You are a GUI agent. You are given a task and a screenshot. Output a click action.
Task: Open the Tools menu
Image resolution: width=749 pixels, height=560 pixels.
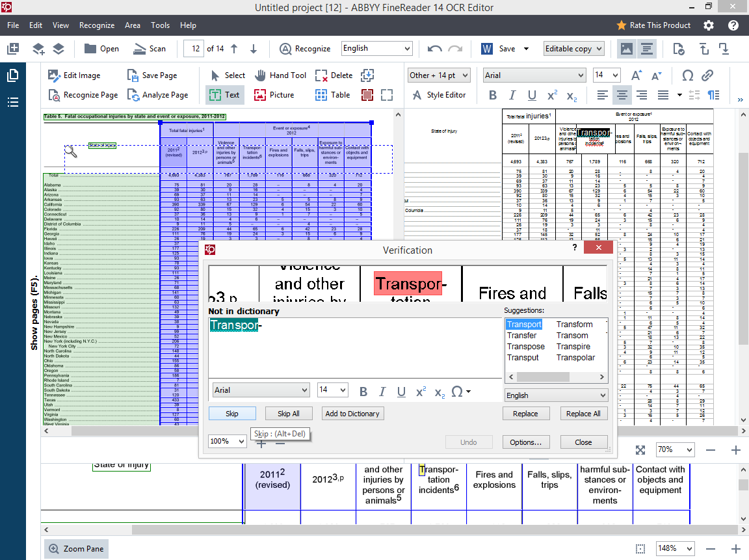click(160, 25)
